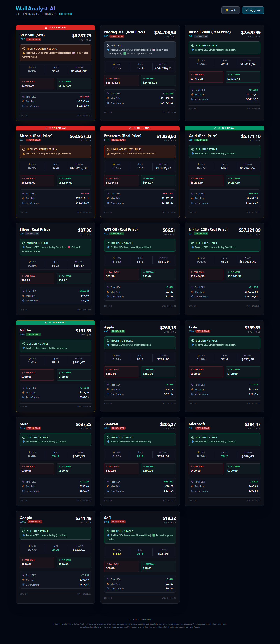The width and height of the screenshot is (280, 644).
Task: Click the RSI bar chart icon on Apple card
Action: click(138, 355)
